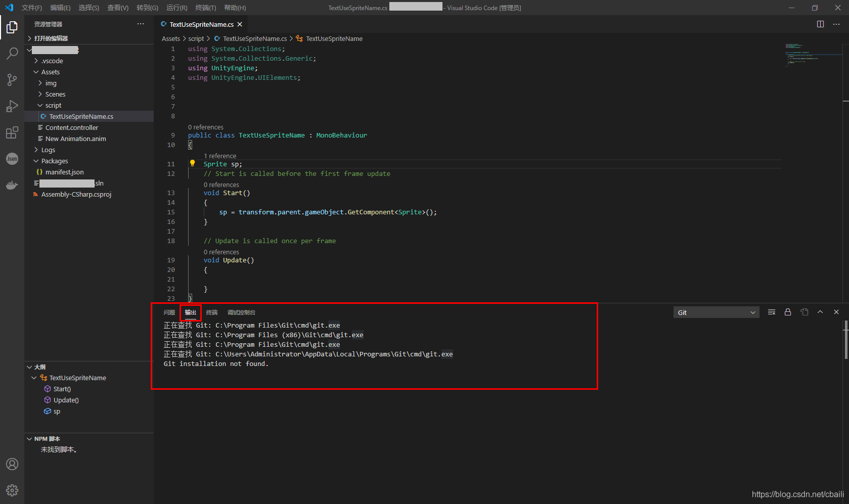This screenshot has height=504, width=849.
Task: Open the 运行(R) menu
Action: pyautogui.click(x=176, y=8)
